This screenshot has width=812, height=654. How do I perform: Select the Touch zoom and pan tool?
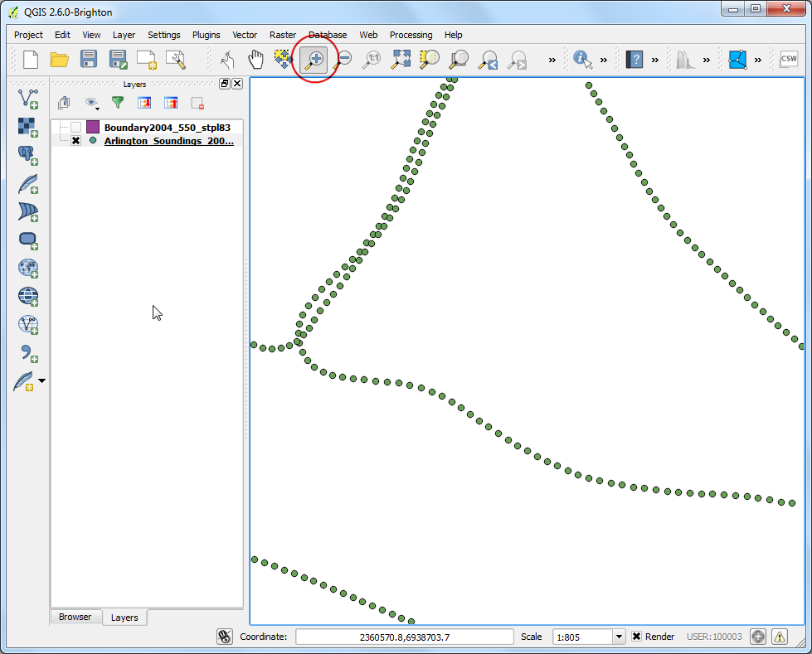click(x=226, y=60)
